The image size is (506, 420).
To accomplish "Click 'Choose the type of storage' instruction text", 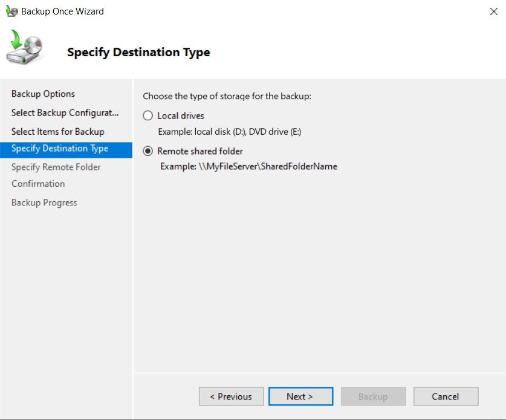I will tap(227, 96).
